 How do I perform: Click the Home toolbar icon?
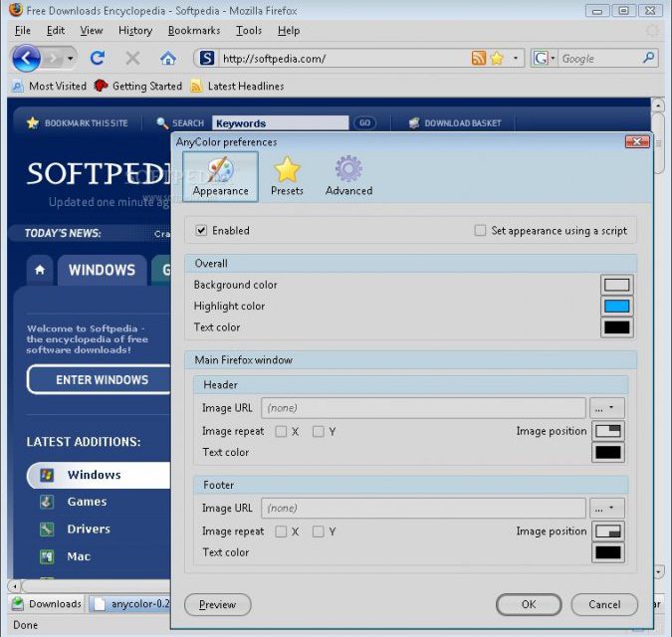click(168, 59)
